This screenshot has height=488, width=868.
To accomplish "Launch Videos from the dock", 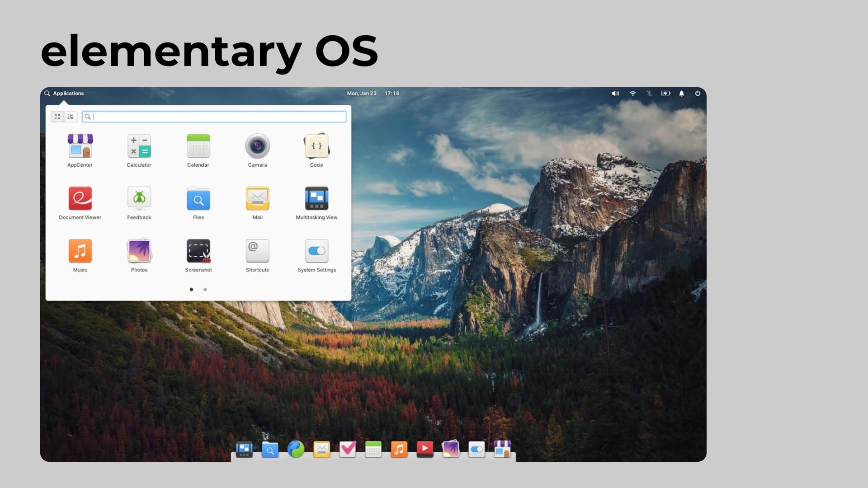I will (425, 449).
